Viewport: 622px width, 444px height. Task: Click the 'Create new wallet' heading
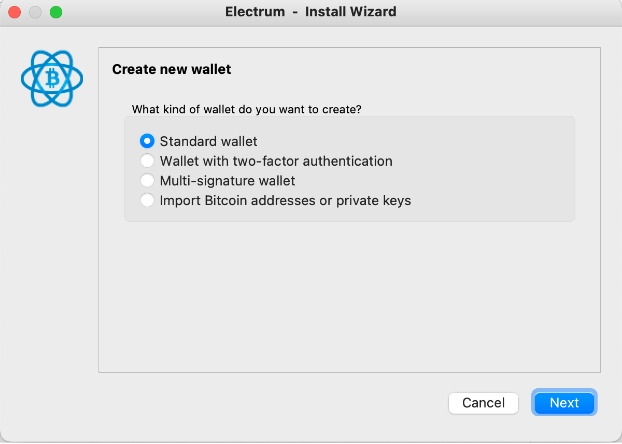pos(172,70)
